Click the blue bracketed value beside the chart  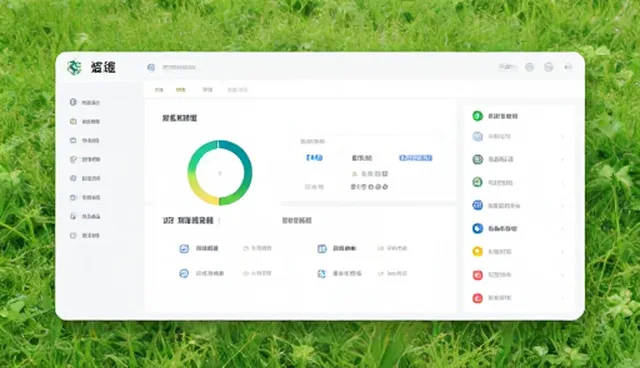pos(314,158)
